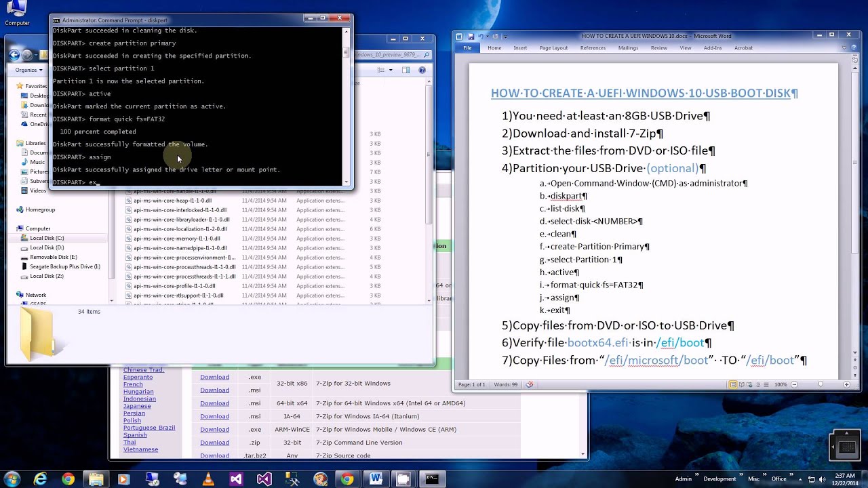The height and width of the screenshot is (488, 868).
Task: Select Removable Disk (E:) in navigation pane
Action: pyautogui.click(x=54, y=257)
